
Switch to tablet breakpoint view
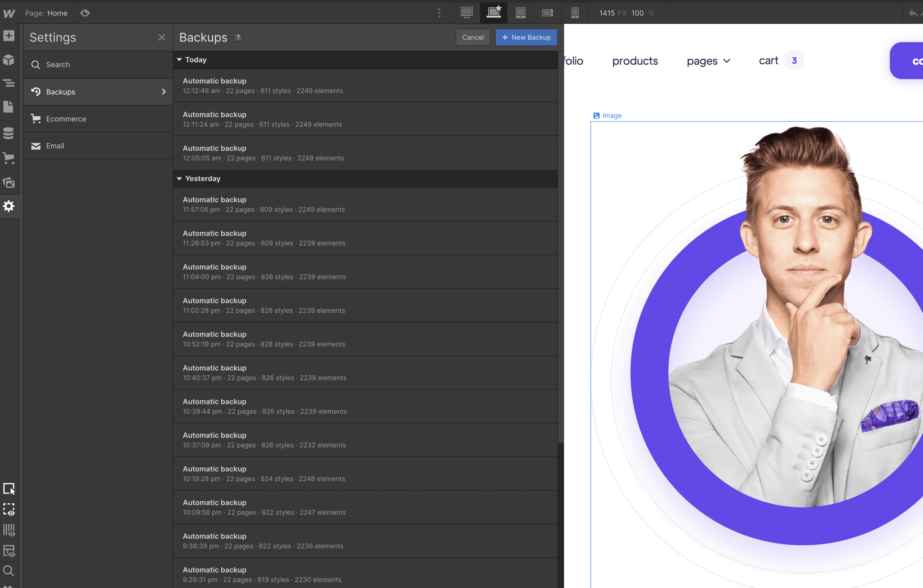[520, 13]
